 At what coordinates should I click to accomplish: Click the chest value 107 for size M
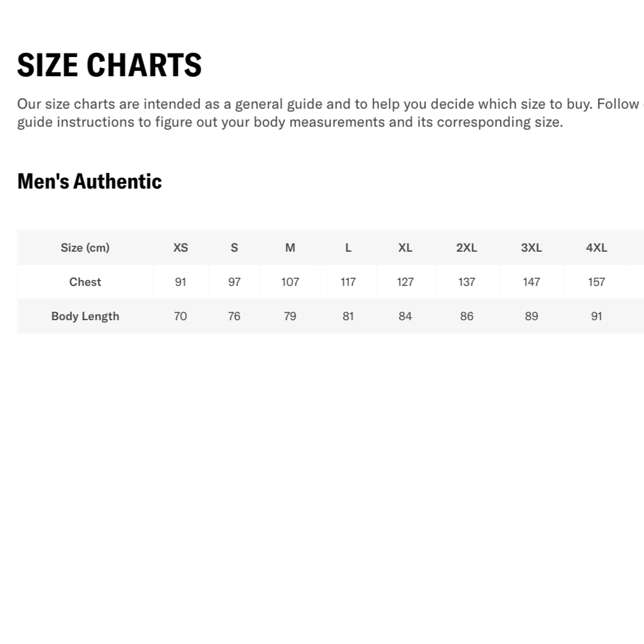point(290,282)
